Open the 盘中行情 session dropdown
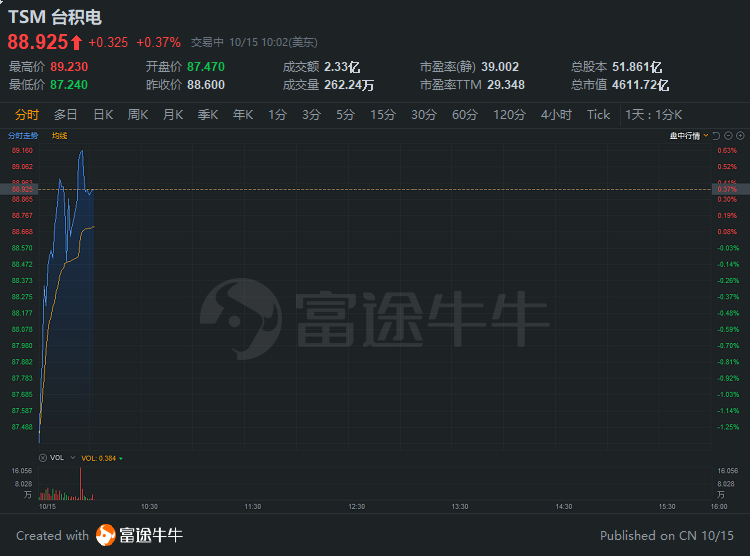 point(689,136)
